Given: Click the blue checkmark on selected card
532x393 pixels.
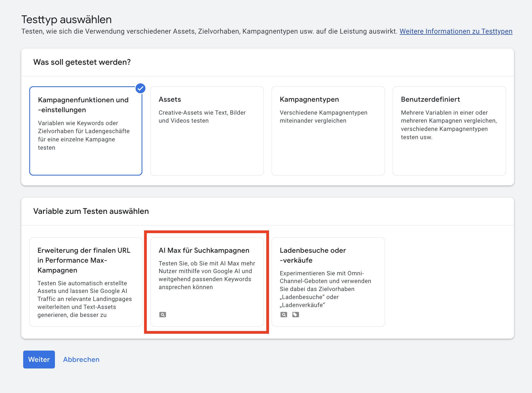Looking at the screenshot, I should (x=140, y=88).
